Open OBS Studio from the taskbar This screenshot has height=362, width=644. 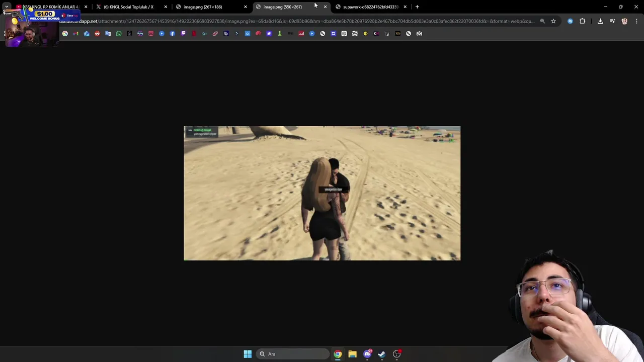click(397, 354)
